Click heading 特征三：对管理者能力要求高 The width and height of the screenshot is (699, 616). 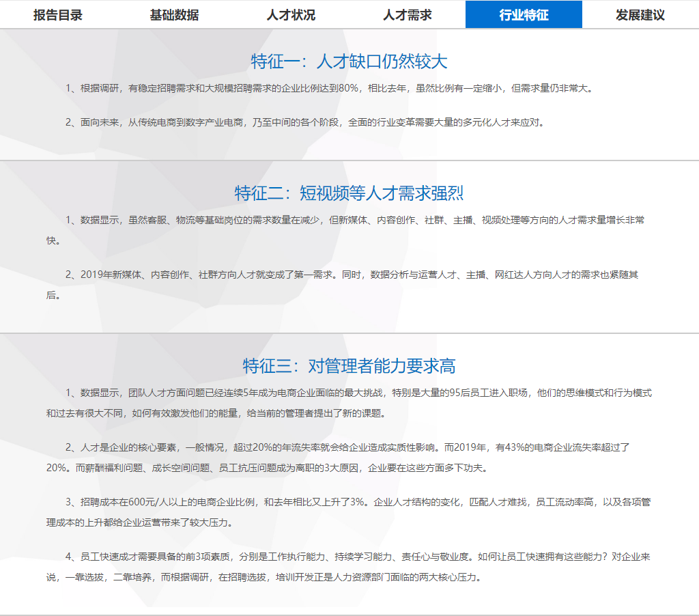(x=349, y=366)
